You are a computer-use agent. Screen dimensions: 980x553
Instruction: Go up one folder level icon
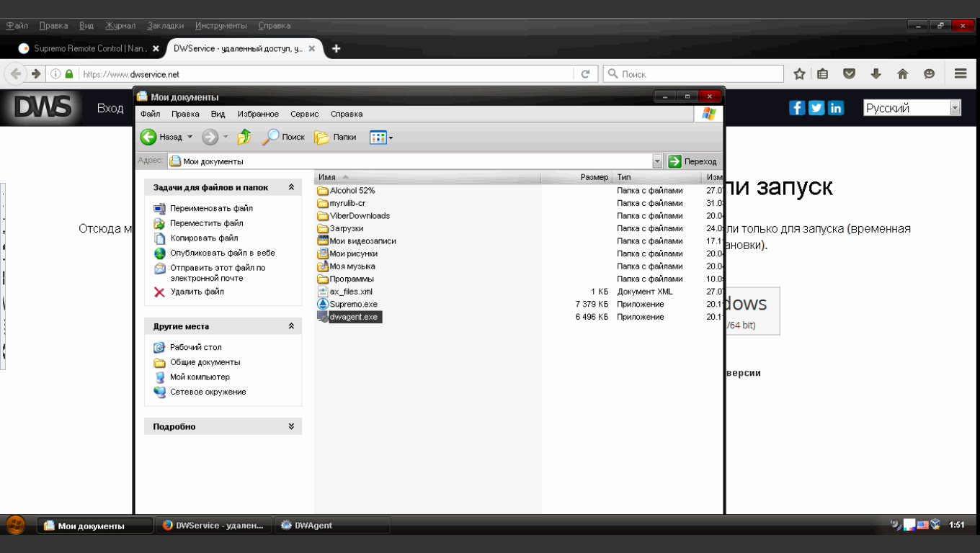[244, 137]
